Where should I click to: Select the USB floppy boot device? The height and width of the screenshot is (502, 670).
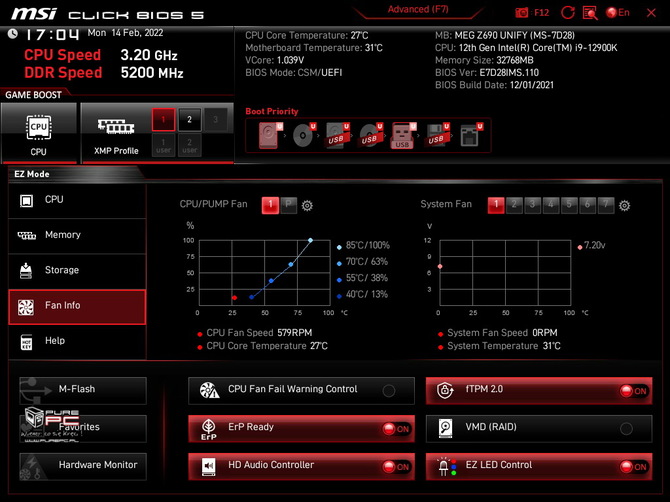[x=437, y=135]
